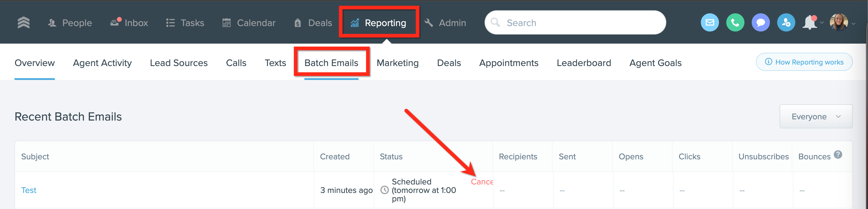Click the Bounces help question icon

[x=838, y=155]
